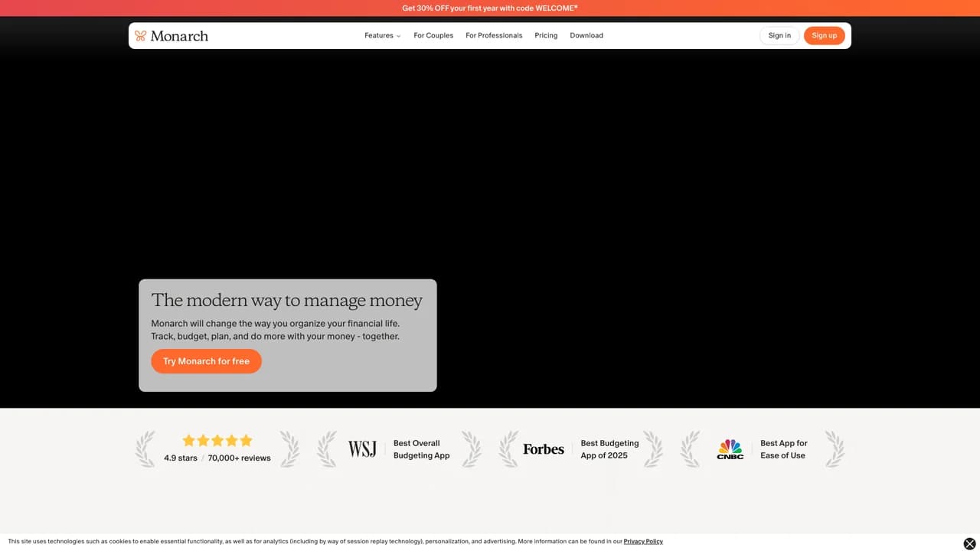Image resolution: width=980 pixels, height=551 pixels.
Task: Click "Best Overall Budgeting App" text
Action: tap(422, 449)
